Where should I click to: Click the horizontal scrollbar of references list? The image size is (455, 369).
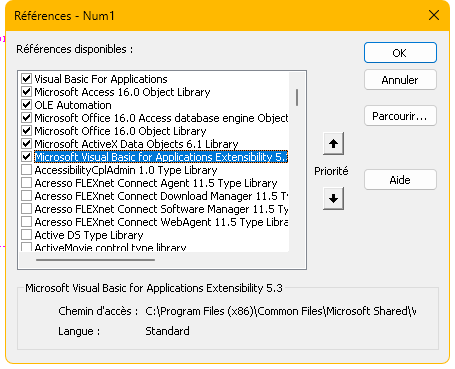(x=95, y=260)
